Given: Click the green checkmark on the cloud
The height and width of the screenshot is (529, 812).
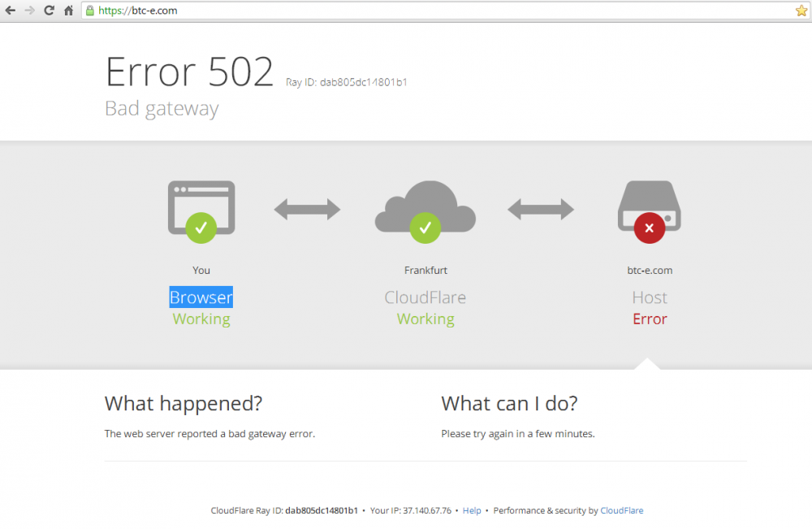Looking at the screenshot, I should (x=425, y=228).
